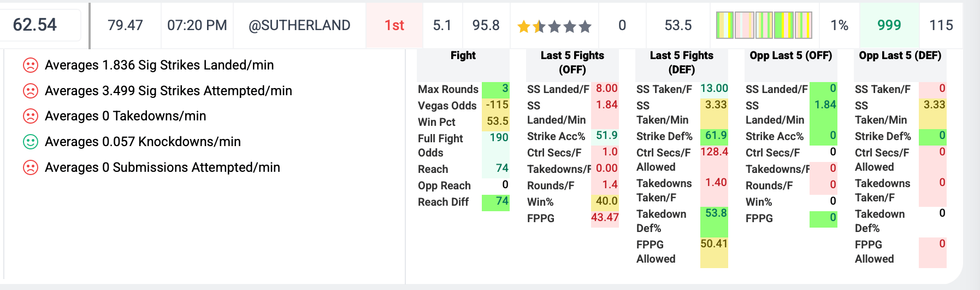Click the first striped color bar thumbnail

[x=725, y=25]
